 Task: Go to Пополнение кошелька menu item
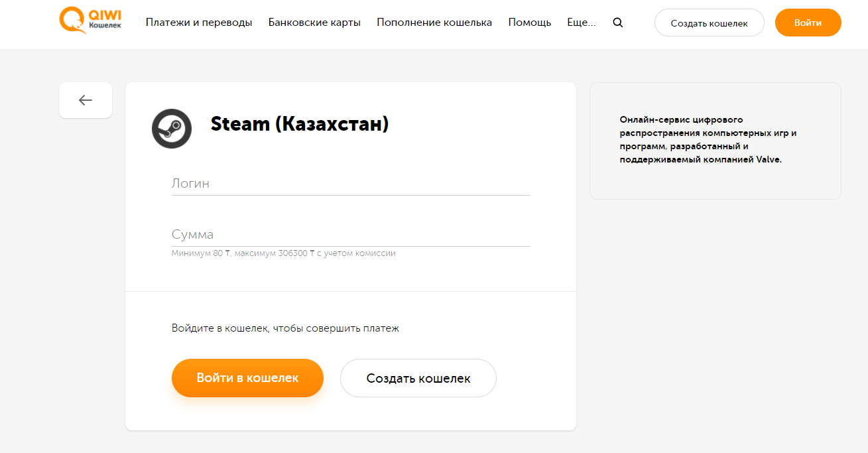click(434, 21)
